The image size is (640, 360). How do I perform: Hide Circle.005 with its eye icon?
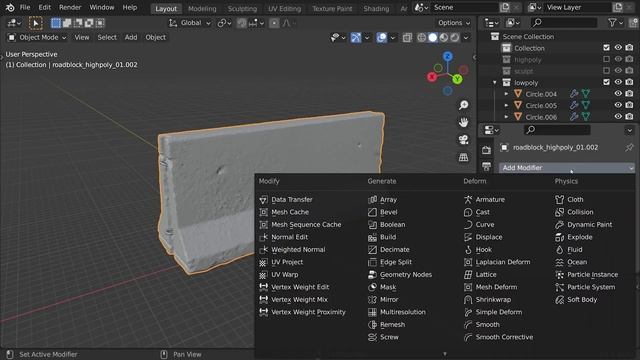(x=618, y=105)
